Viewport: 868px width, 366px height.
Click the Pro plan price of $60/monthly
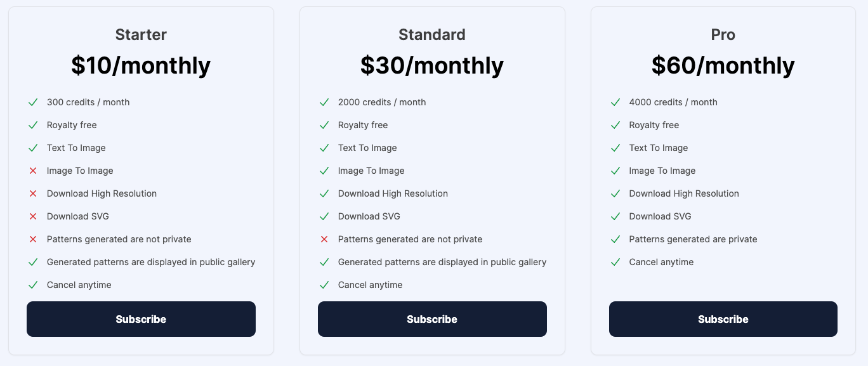pos(723,65)
